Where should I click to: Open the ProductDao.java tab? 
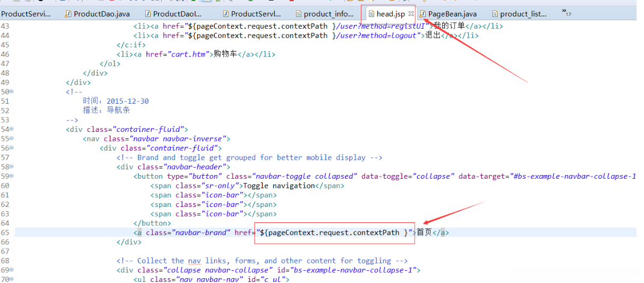coord(97,14)
